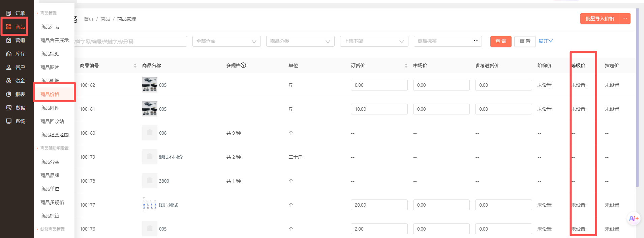
Task: Click 等级价 未设置 for product 100181
Action: [578, 109]
